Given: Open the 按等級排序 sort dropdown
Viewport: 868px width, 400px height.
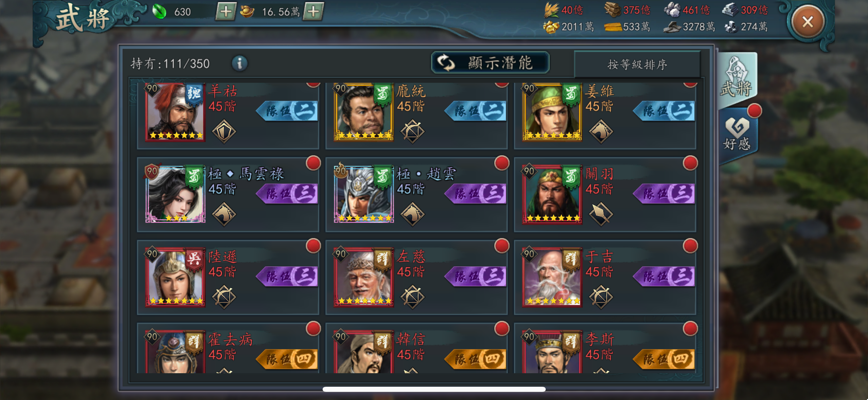Looking at the screenshot, I should (637, 64).
